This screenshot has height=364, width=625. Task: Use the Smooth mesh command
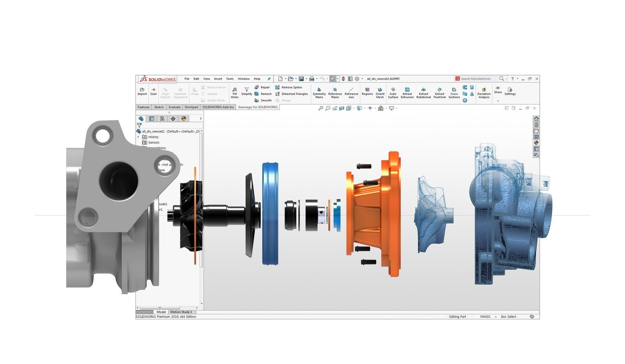tap(263, 101)
